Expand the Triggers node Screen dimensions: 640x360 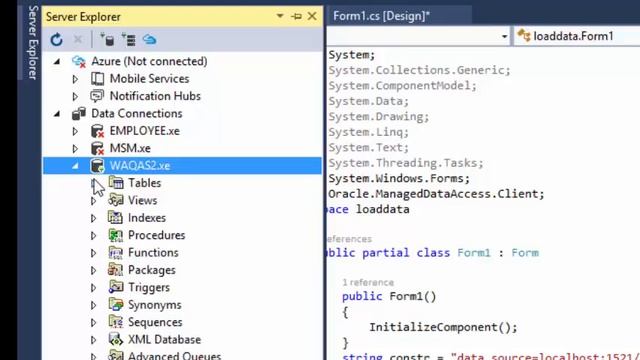pos(93,288)
